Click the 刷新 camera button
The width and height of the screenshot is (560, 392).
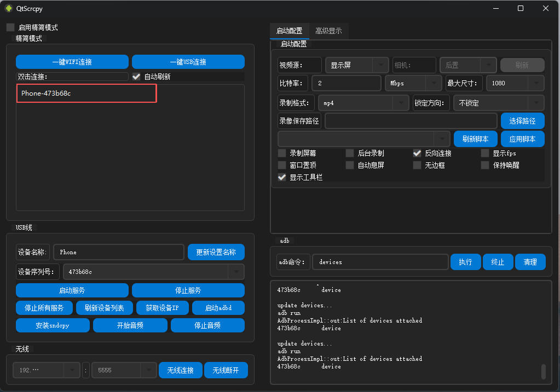coord(522,65)
